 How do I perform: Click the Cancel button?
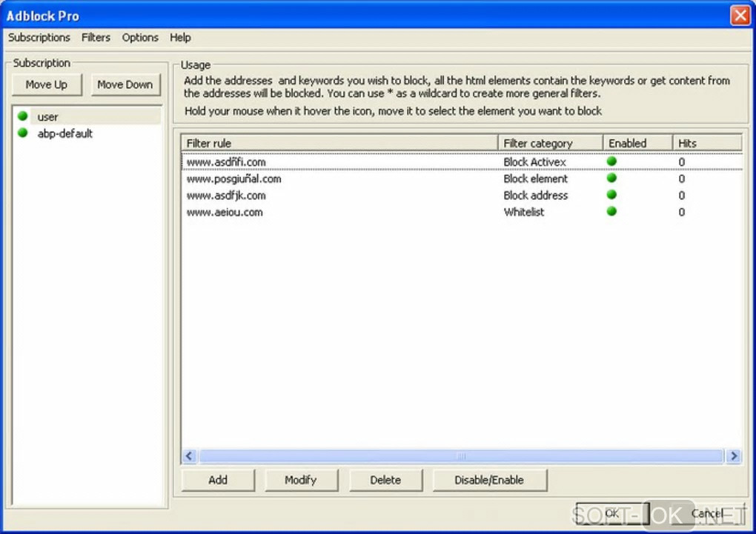pyautogui.click(x=708, y=513)
